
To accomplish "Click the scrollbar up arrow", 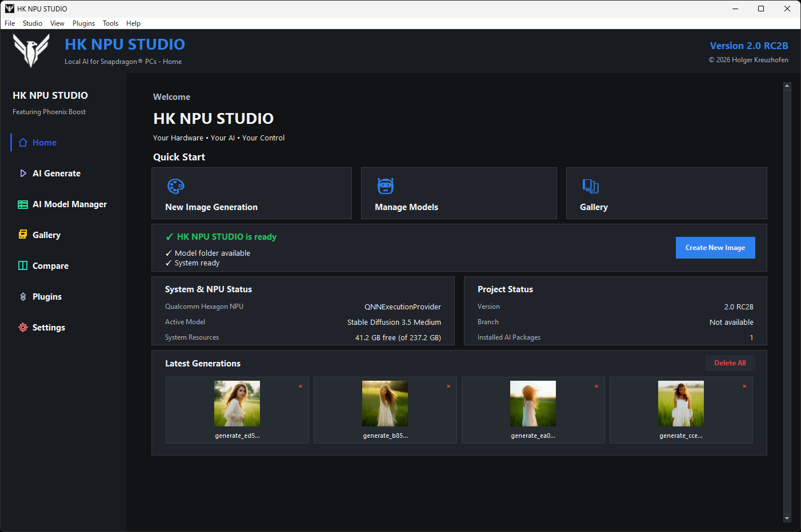I will [x=787, y=86].
